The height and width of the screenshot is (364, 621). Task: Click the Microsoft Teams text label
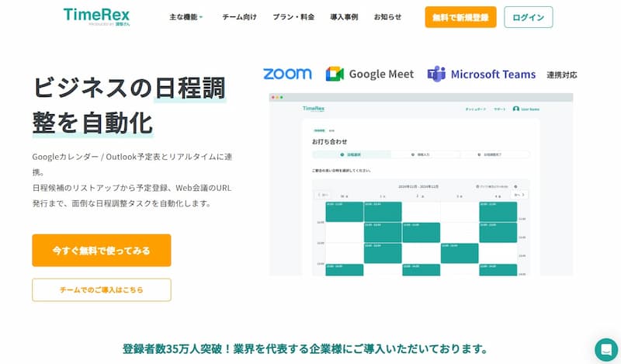point(493,74)
